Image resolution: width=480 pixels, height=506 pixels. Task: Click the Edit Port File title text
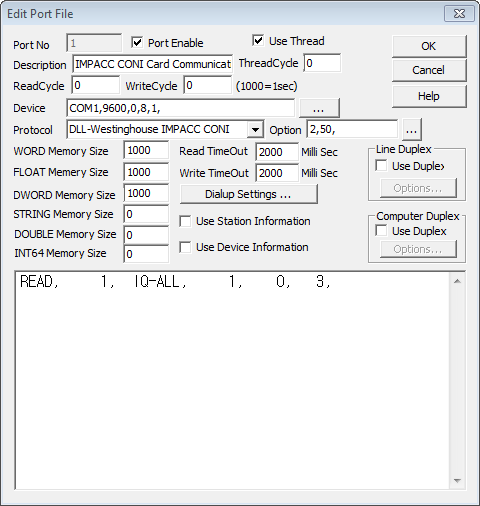coord(40,14)
